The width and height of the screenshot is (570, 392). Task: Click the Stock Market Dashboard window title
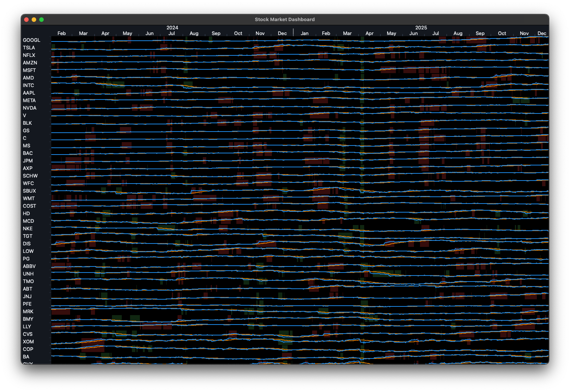click(285, 20)
